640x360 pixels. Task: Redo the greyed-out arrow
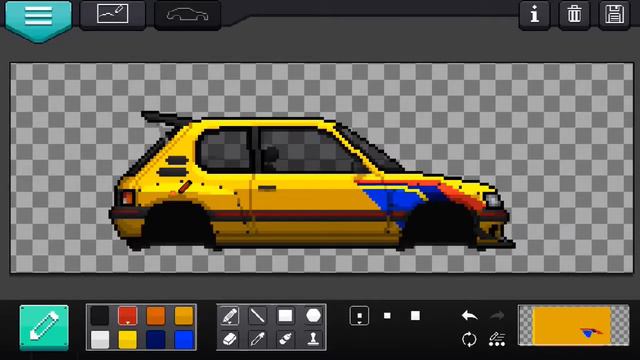click(x=497, y=315)
